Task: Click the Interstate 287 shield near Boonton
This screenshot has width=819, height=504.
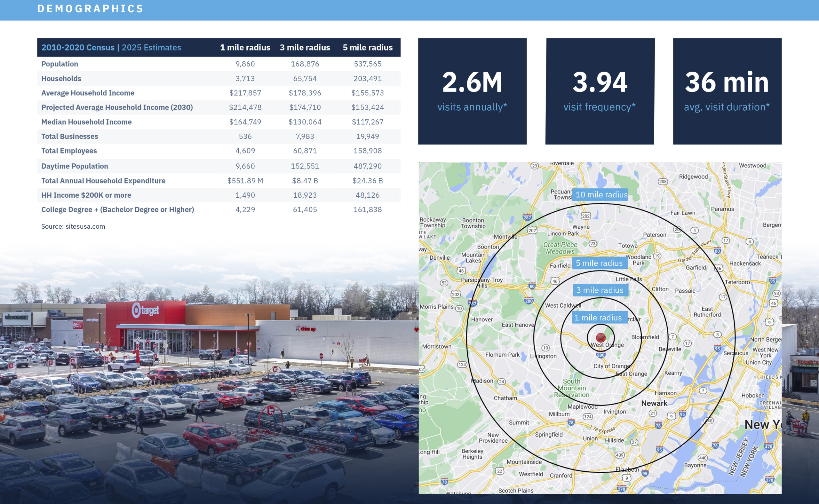Action: point(527,217)
